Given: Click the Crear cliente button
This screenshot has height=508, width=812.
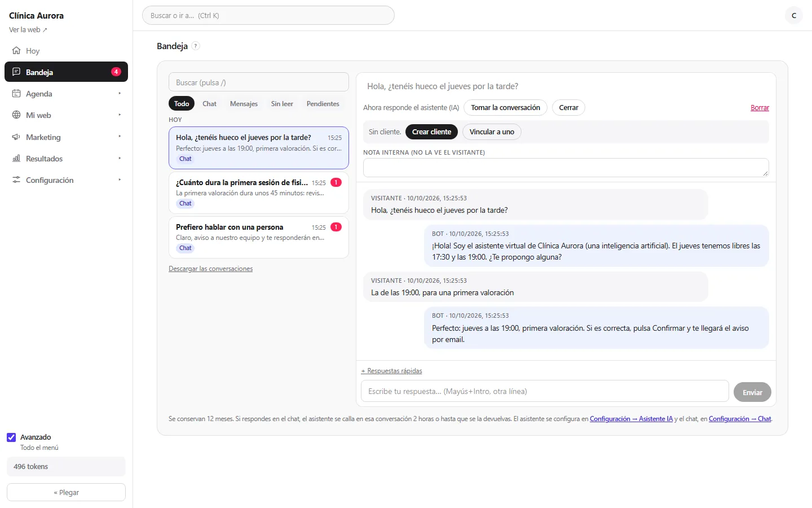Looking at the screenshot, I should tap(431, 132).
